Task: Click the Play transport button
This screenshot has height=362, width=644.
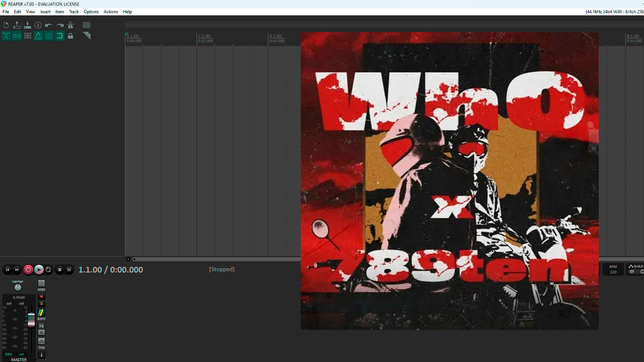Action: point(39,270)
